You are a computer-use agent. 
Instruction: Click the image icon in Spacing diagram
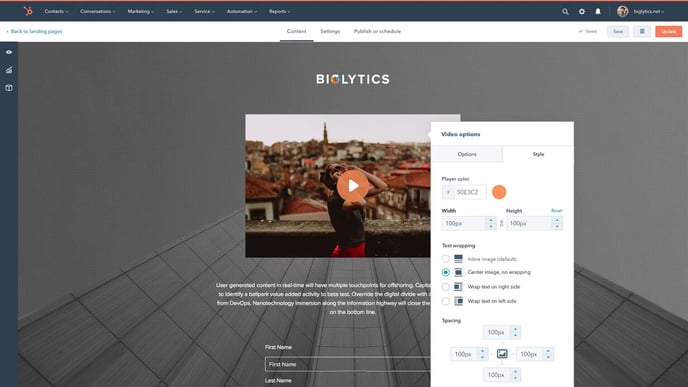(502, 354)
